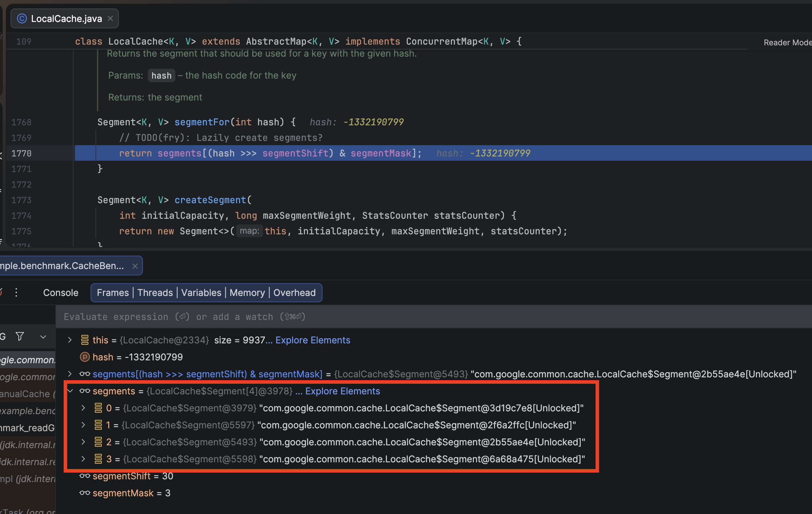Expand segment element 0 in the array
Image resolution: width=812 pixels, height=514 pixels.
(x=83, y=408)
